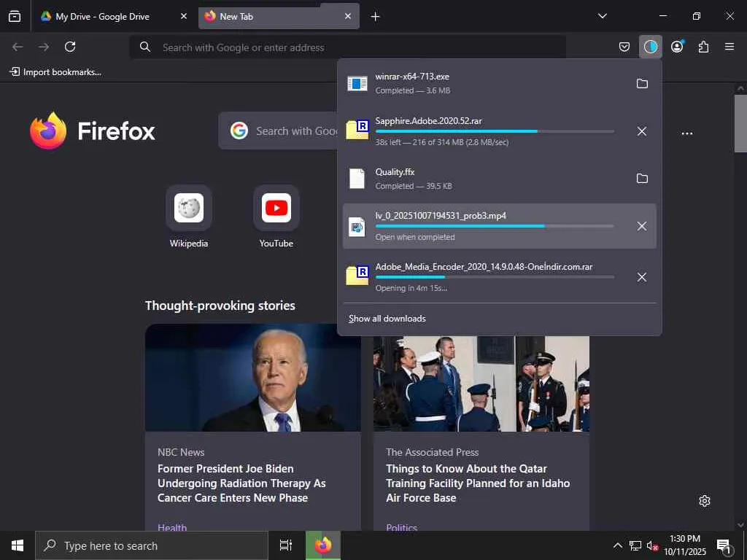Click Type here to search box
Viewport: 747px width, 560px height.
coord(152,545)
